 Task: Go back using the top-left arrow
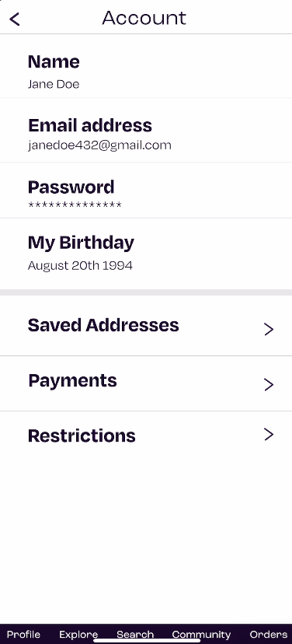pyautogui.click(x=15, y=19)
